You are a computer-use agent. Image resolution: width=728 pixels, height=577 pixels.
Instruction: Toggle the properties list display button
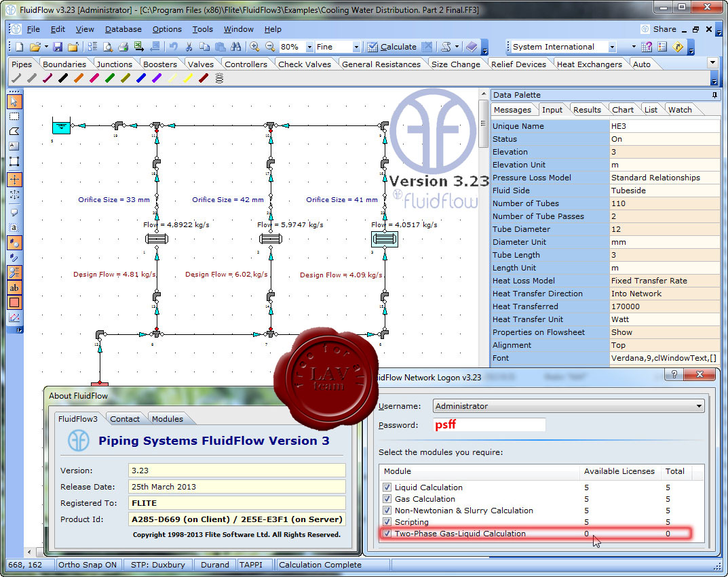[x=14, y=273]
